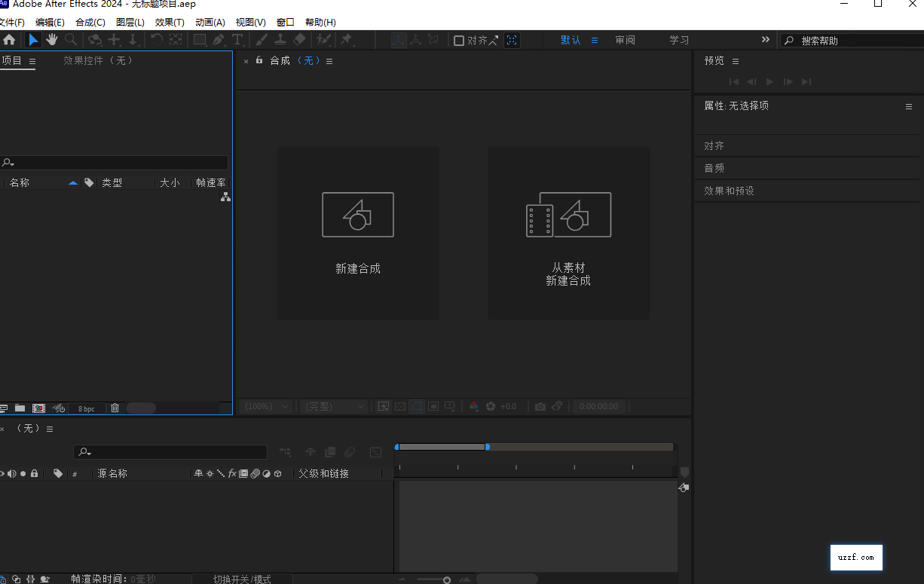Delete selected item via Project panel trash icon
This screenshot has width=924, height=584.
point(114,408)
